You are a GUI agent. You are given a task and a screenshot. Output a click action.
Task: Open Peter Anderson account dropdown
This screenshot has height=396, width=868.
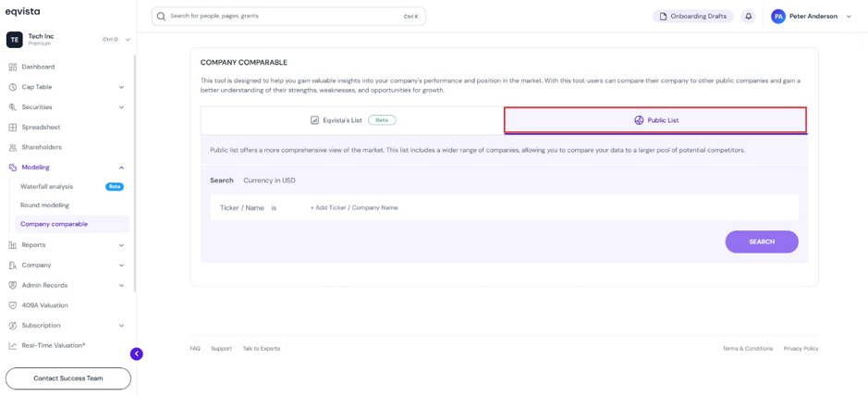[849, 17]
